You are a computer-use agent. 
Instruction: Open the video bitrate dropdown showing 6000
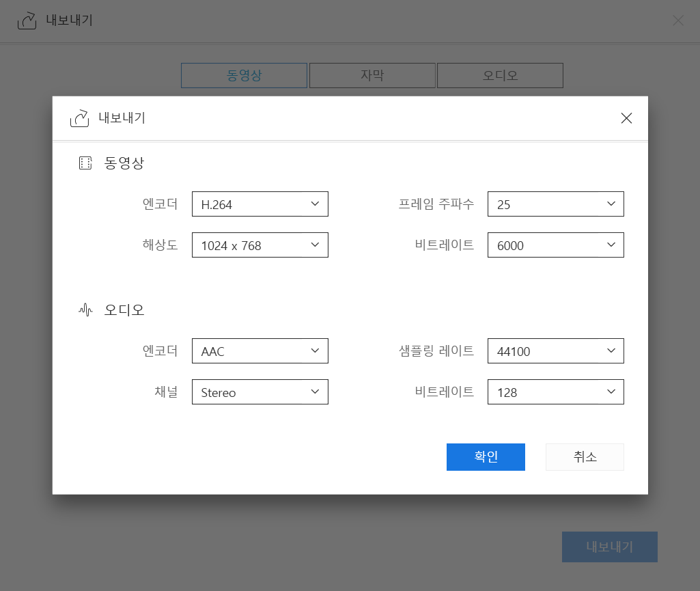(x=555, y=245)
